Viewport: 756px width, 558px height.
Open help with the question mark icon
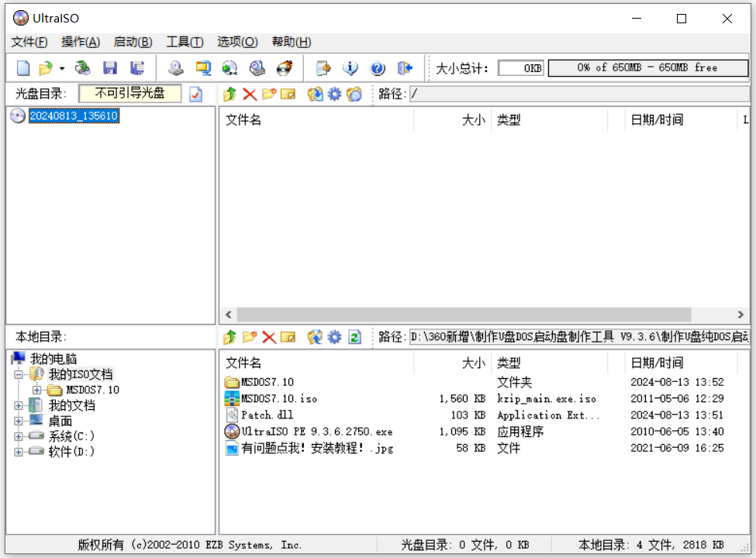point(378,68)
